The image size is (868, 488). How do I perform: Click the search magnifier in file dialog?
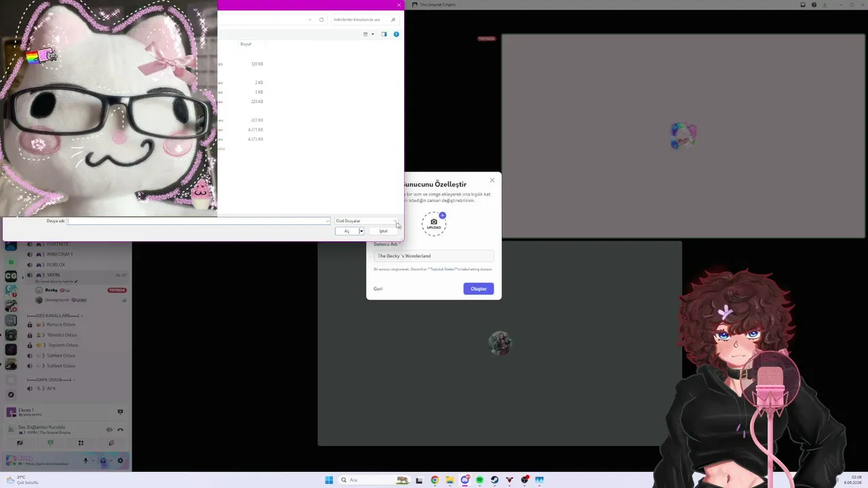pyautogui.click(x=393, y=20)
